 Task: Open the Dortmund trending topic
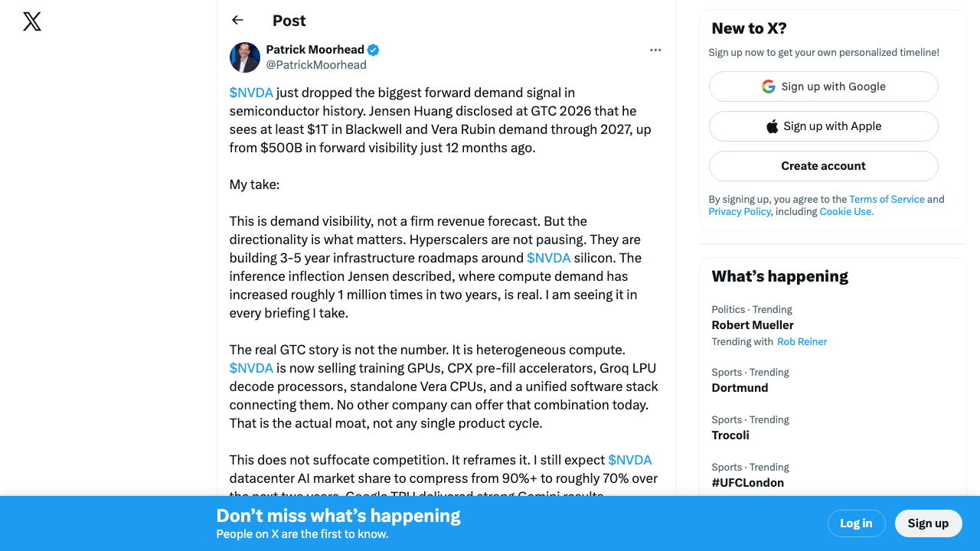[740, 388]
